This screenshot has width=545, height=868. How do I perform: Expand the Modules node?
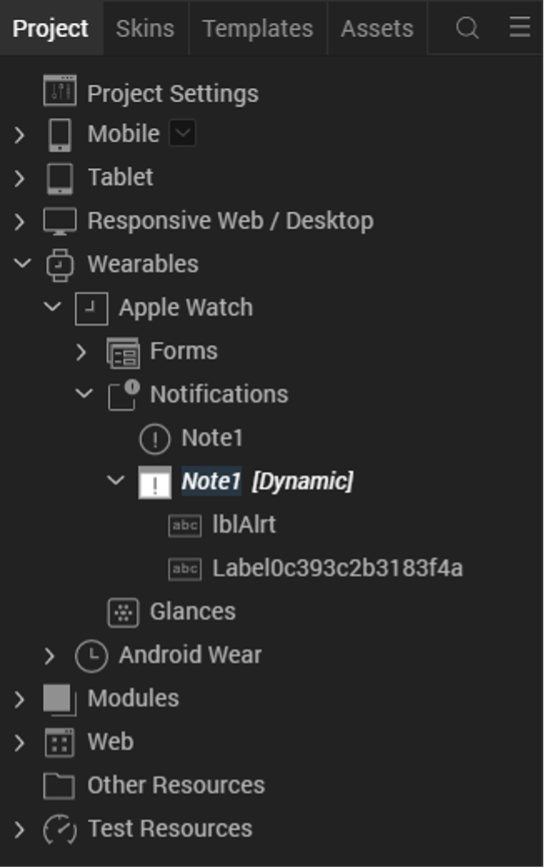pyautogui.click(x=20, y=699)
